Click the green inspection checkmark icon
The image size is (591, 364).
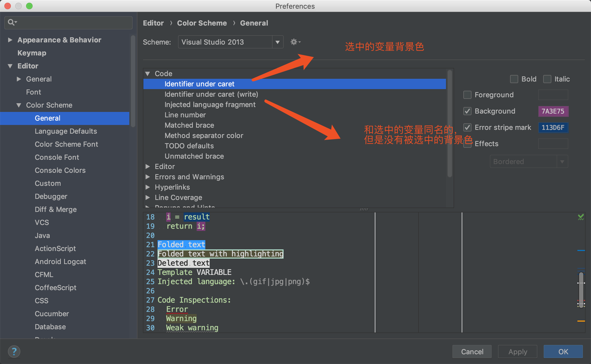click(x=581, y=217)
